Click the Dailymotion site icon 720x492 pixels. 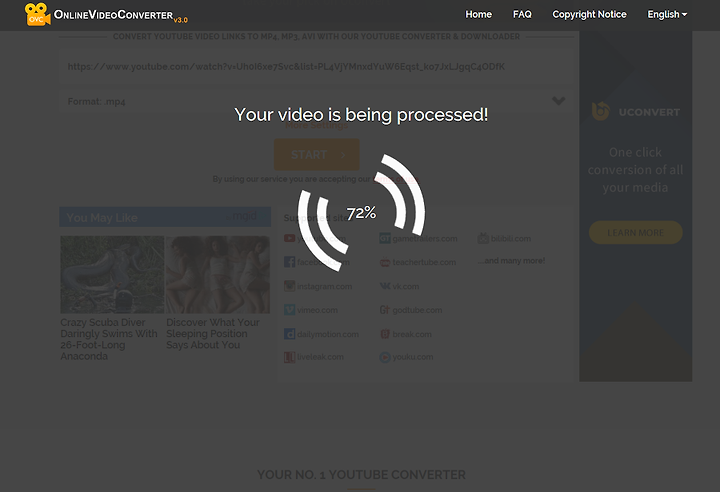289,334
